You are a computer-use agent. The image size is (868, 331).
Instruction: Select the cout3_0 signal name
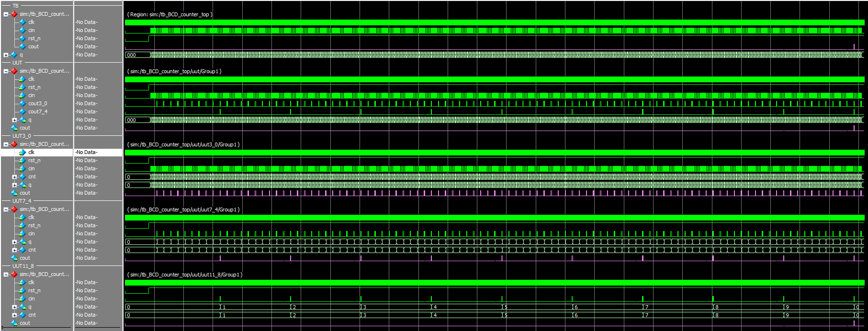click(38, 104)
